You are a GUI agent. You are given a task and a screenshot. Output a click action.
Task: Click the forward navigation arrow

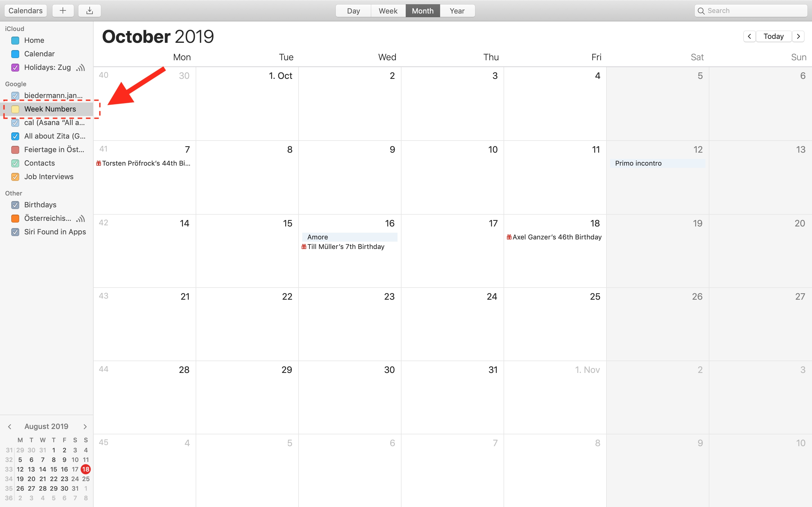(798, 36)
